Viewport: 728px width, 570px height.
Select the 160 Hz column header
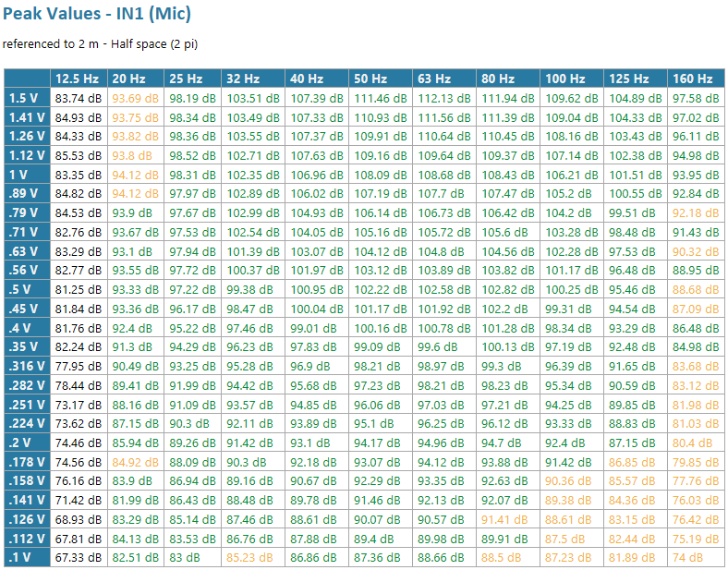(693, 79)
